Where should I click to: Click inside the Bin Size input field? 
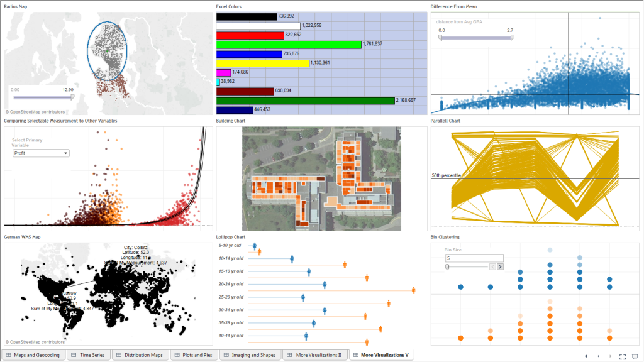tap(474, 258)
